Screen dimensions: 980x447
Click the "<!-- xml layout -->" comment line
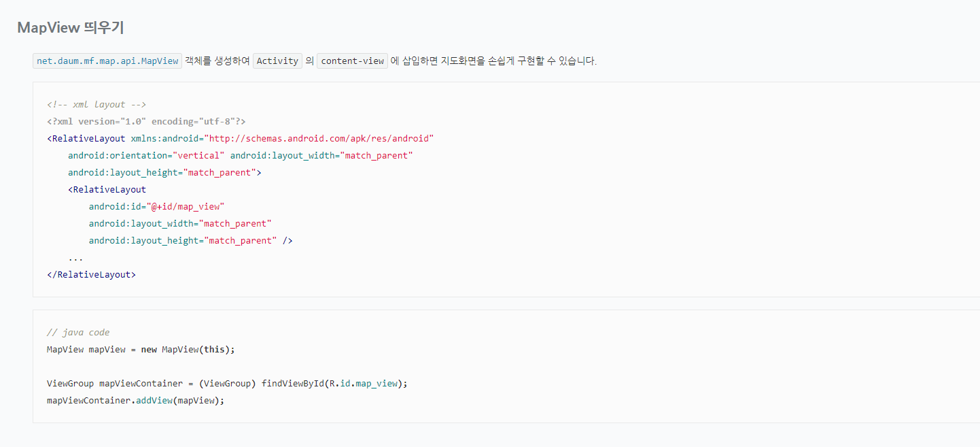click(x=97, y=105)
